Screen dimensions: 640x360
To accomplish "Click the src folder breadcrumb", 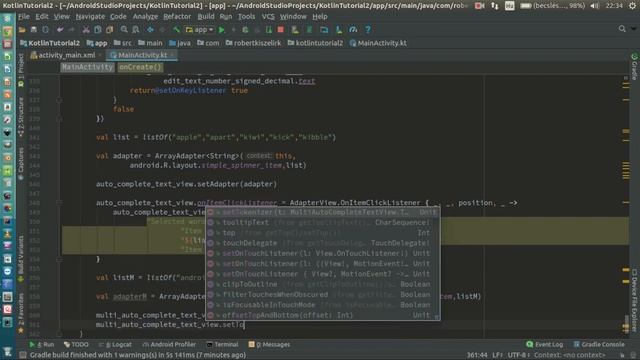I will pyautogui.click(x=123, y=43).
